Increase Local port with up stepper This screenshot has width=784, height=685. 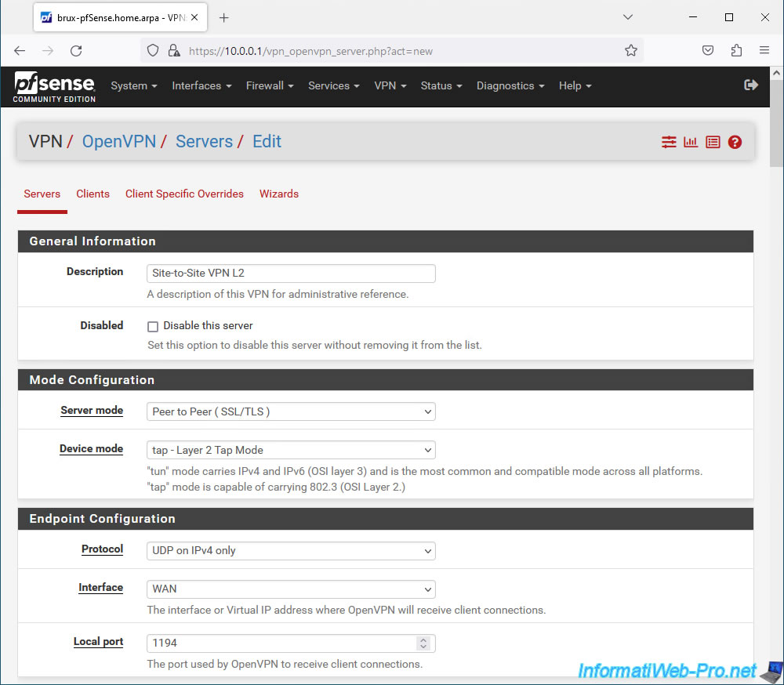pos(423,640)
